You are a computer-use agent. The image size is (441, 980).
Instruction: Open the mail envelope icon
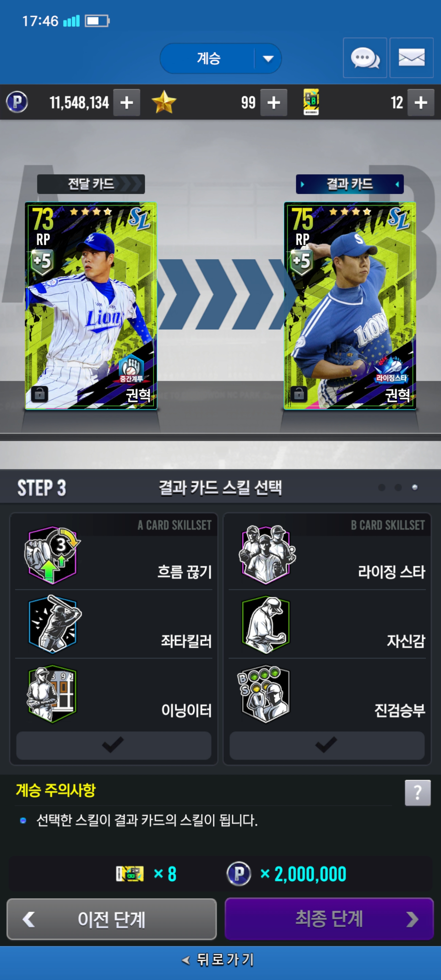411,58
